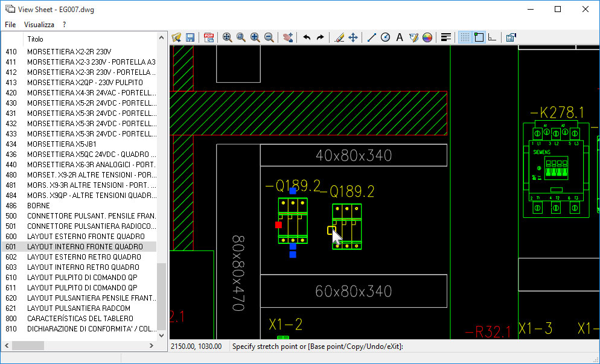The width and height of the screenshot is (600, 364).
Task: Click the vertical scrollbar thumb in sheet list
Action: click(162, 296)
